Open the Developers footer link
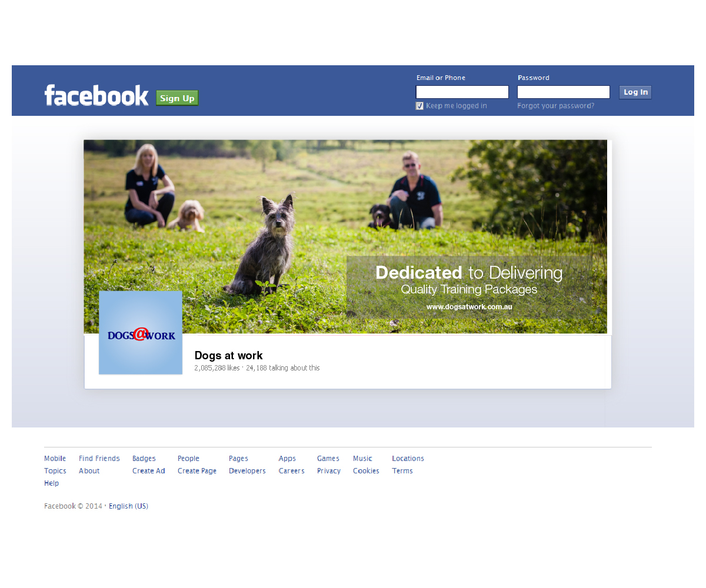The width and height of the screenshot is (706, 588). (x=247, y=471)
